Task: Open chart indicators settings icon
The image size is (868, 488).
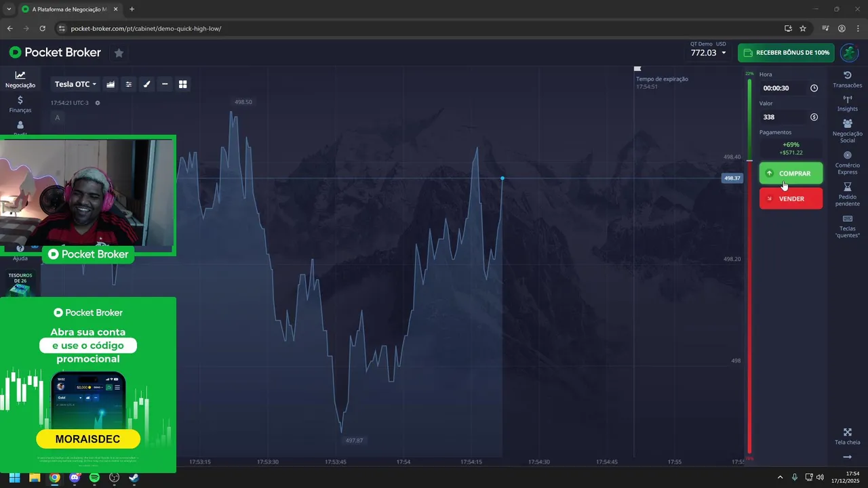Action: point(129,84)
